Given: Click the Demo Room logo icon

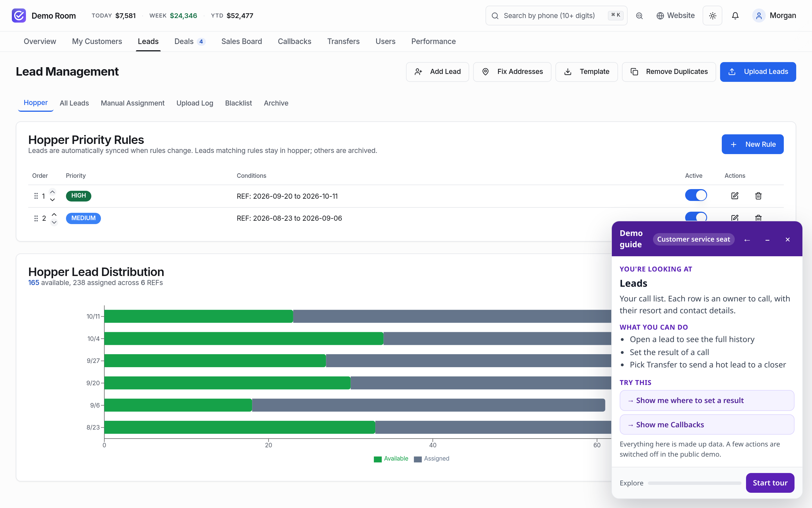Looking at the screenshot, I should 19,16.
